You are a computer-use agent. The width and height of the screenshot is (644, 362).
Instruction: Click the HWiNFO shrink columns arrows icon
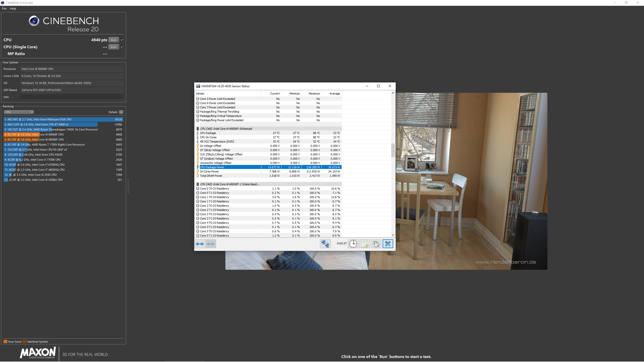[211, 244]
